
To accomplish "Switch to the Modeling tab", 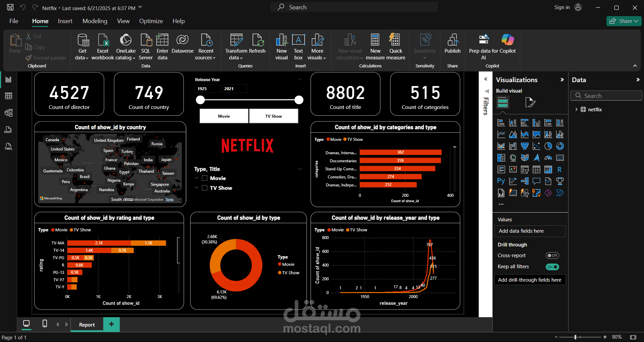I will coord(95,21).
